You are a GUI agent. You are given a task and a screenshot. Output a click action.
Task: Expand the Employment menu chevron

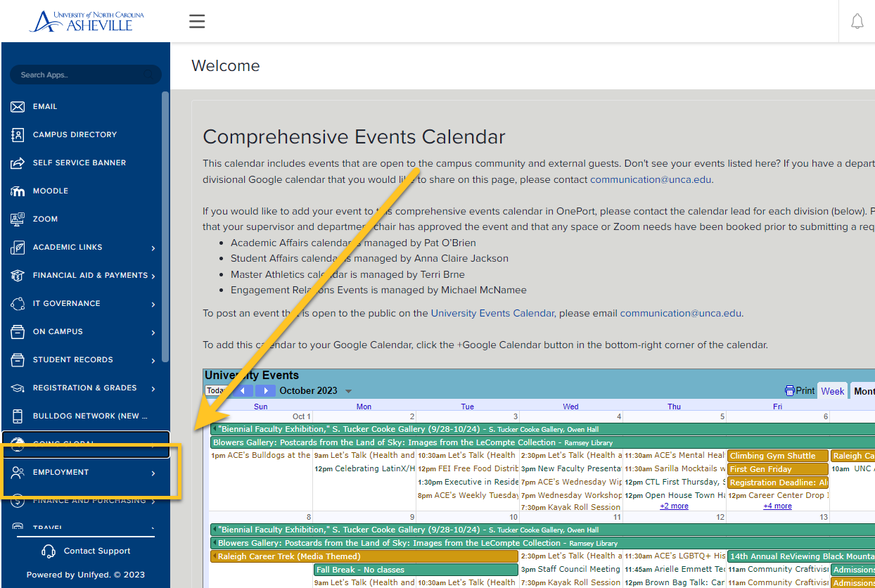[x=153, y=473]
